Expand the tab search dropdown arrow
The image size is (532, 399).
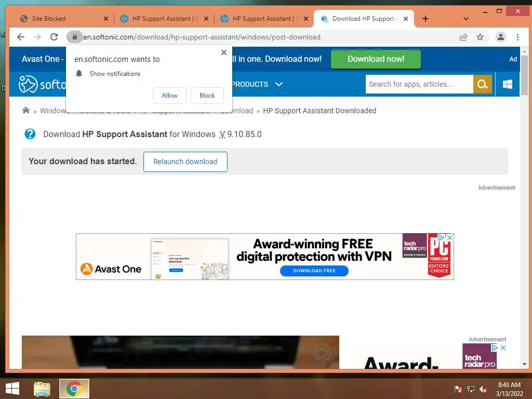[x=466, y=19]
